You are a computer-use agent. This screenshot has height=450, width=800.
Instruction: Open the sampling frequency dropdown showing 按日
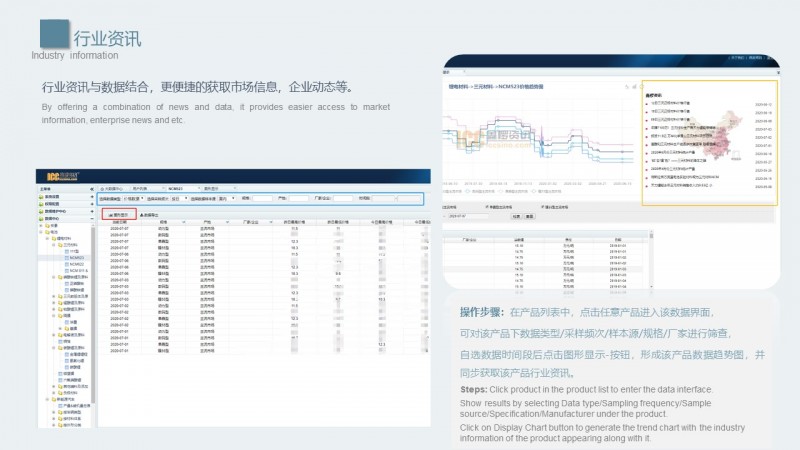[x=179, y=199]
